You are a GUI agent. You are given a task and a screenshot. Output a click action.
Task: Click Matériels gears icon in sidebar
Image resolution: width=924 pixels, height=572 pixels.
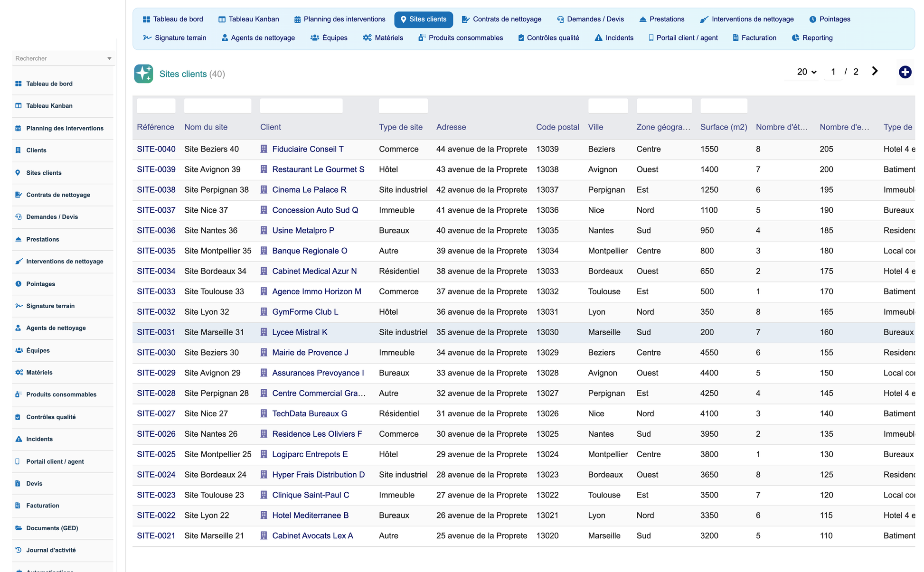point(19,373)
